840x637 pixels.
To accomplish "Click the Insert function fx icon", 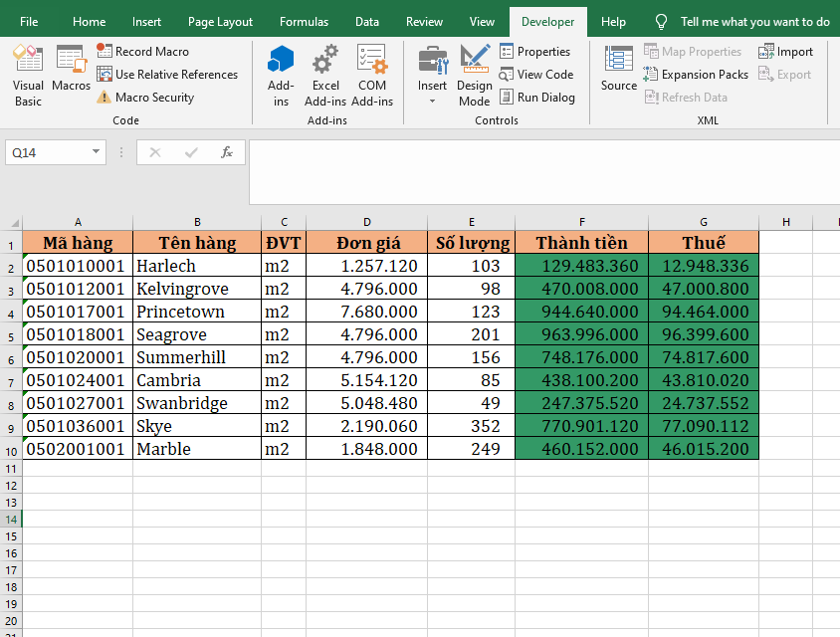I will point(227,152).
